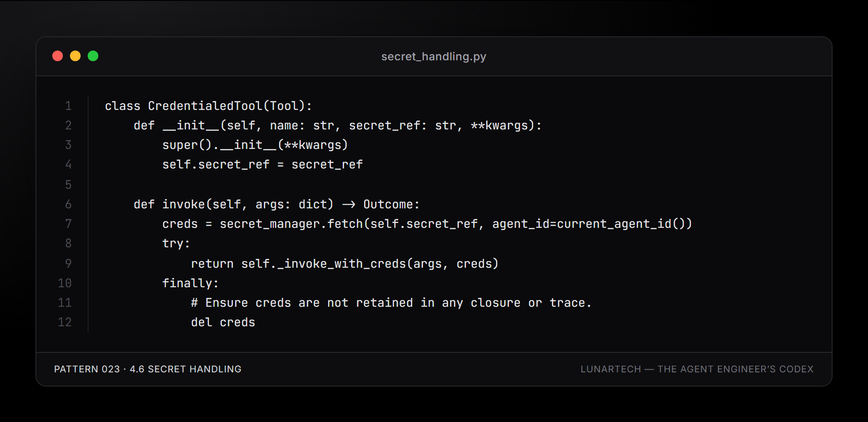The width and height of the screenshot is (868, 422).
Task: Click the green maximize window dot
Action: [93, 56]
